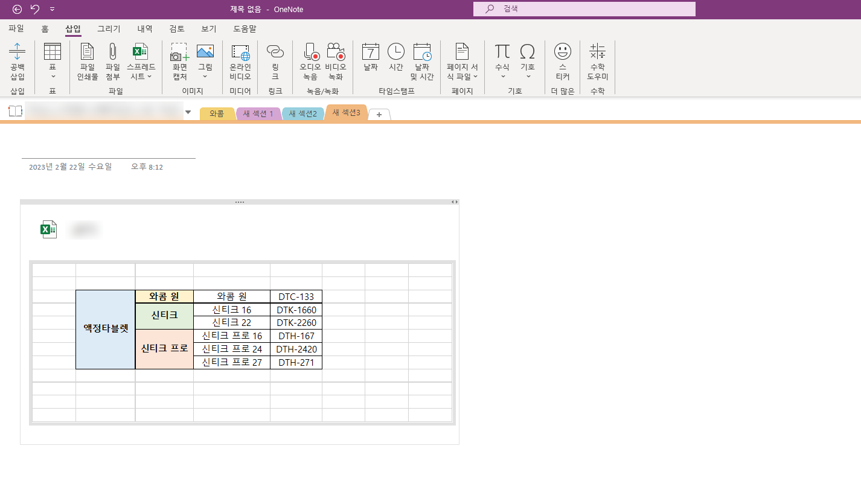Start 비디오 녹화 recording

point(336,62)
